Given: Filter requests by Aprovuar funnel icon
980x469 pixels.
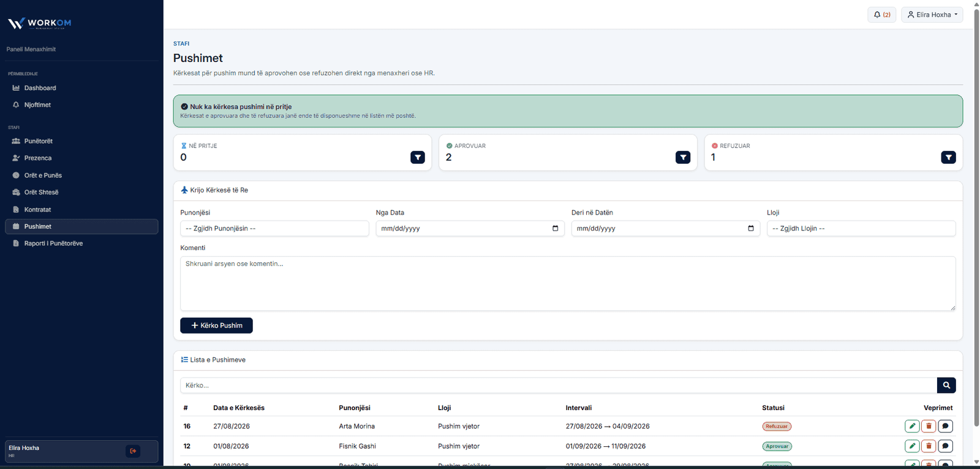Looking at the screenshot, I should (x=683, y=158).
